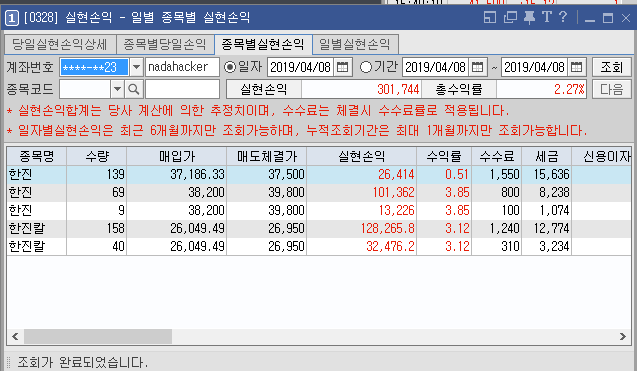Open calendar picker for period end date

pos(576,67)
